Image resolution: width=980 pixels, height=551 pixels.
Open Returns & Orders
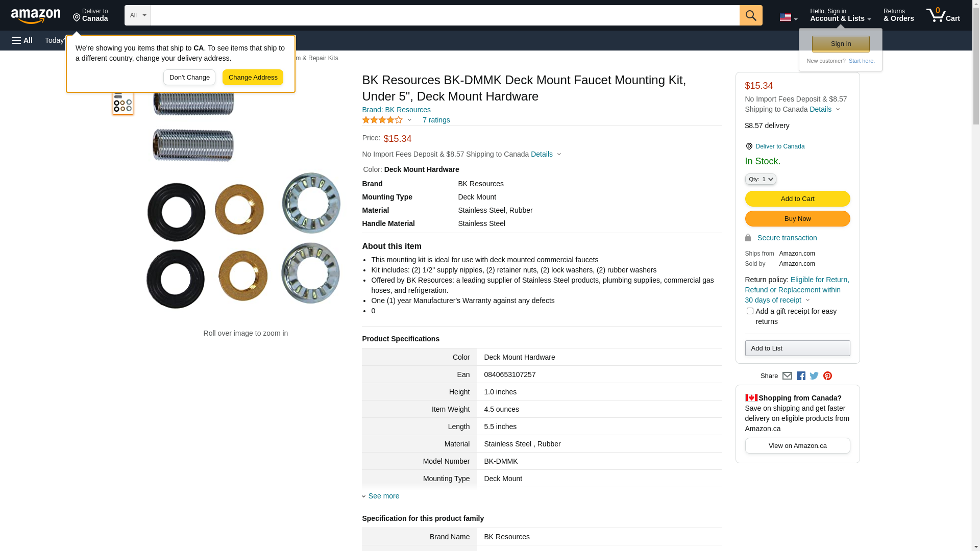pos(898,15)
